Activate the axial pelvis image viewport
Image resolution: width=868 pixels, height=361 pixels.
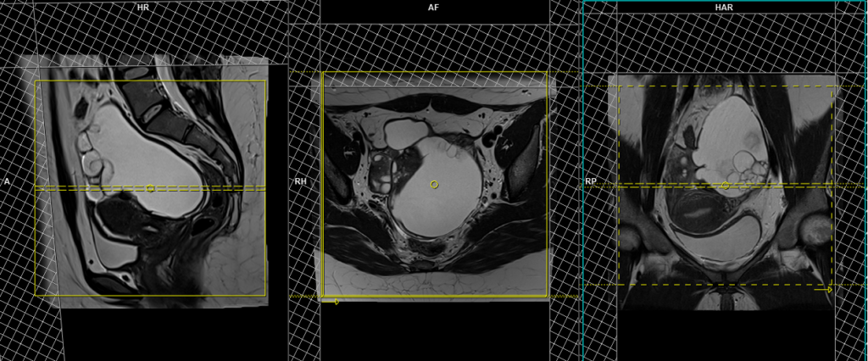[x=435, y=180]
